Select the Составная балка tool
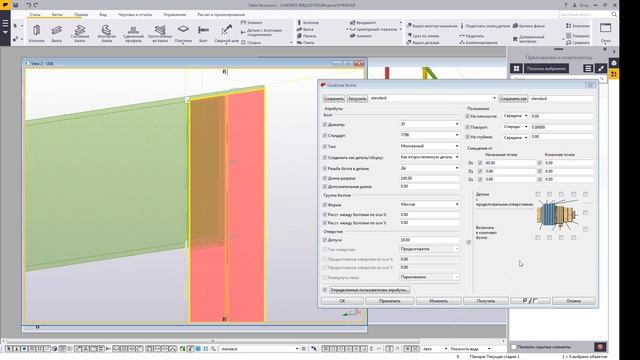The image size is (640, 360). coord(80,33)
